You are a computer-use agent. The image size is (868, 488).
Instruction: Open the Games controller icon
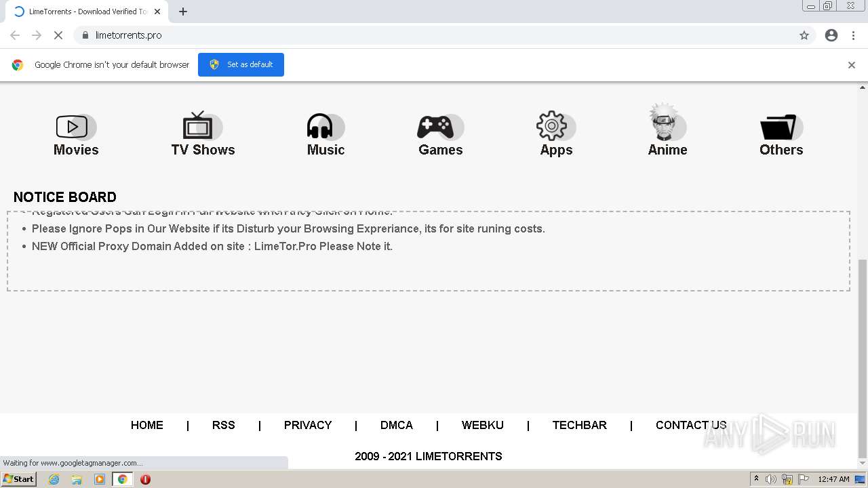440,127
